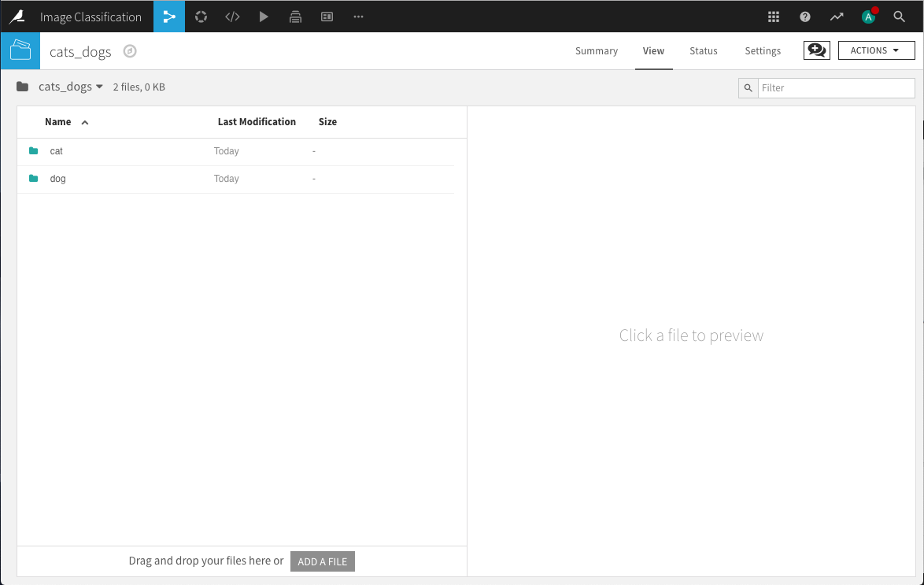The width and height of the screenshot is (924, 585).
Task: Expand the ACTIONS dropdown
Action: click(x=876, y=50)
